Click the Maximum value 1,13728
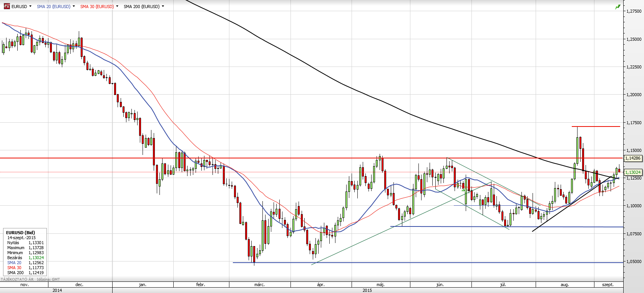This screenshot has width=644, height=293. (36, 248)
